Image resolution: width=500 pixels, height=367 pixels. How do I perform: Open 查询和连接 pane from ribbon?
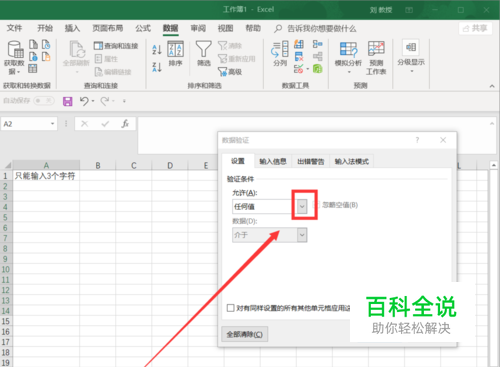click(x=116, y=46)
